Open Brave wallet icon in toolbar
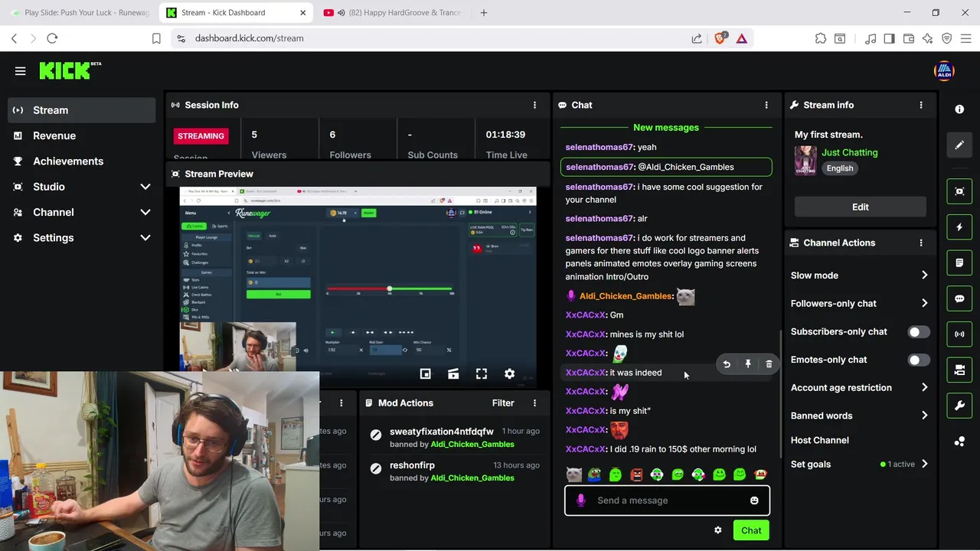 pos(909,38)
